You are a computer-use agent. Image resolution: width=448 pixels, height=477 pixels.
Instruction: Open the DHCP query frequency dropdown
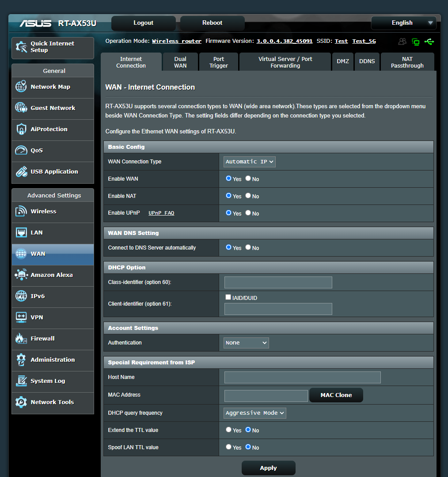[x=255, y=413]
